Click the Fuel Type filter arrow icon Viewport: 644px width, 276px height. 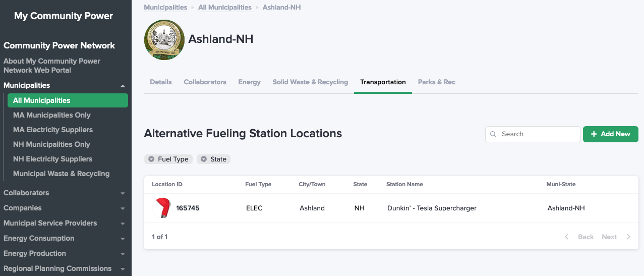click(151, 159)
